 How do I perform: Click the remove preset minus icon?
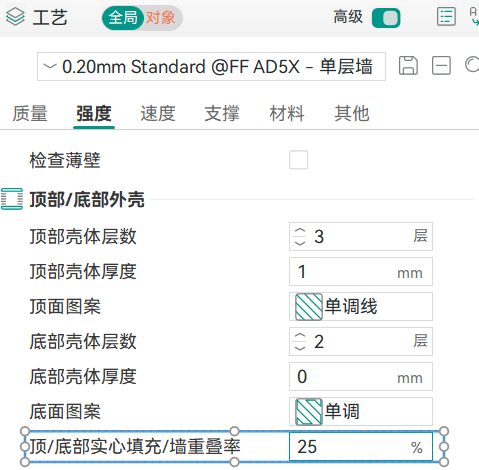pyautogui.click(x=441, y=65)
